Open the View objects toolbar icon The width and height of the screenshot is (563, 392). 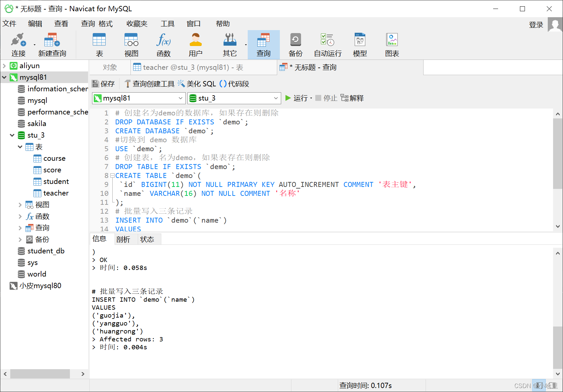click(x=131, y=45)
